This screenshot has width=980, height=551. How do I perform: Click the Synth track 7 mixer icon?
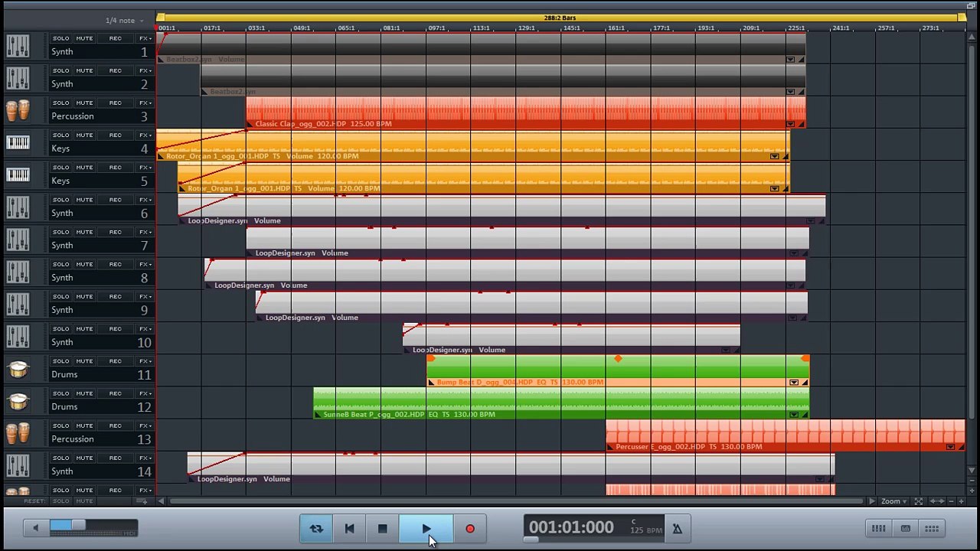click(x=18, y=240)
